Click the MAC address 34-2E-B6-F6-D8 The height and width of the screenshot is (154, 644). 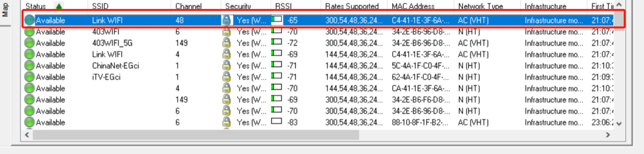tap(421, 100)
